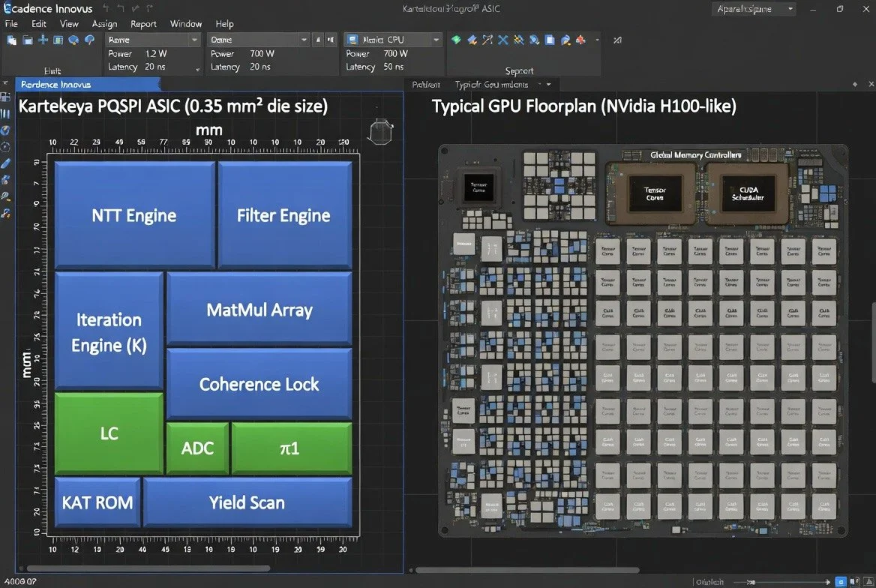Viewport: 876px width, 588px height.
Task: Click the blue document page toolbar icon
Action: click(550, 40)
